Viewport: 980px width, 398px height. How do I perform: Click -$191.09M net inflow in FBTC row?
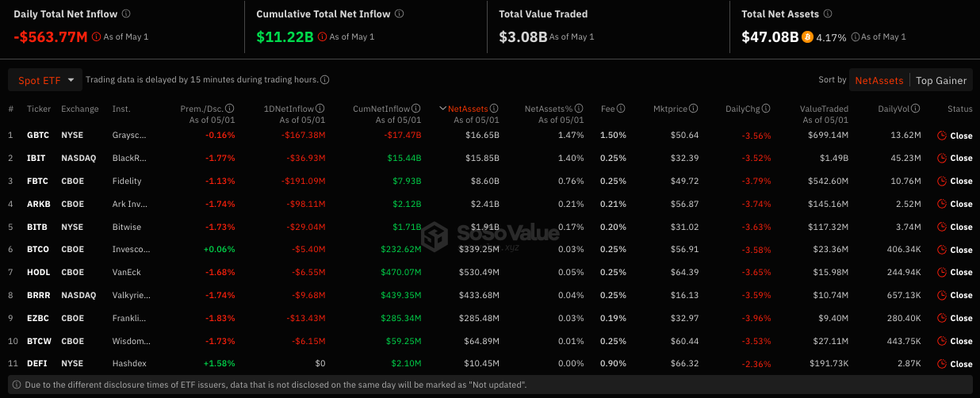(304, 181)
